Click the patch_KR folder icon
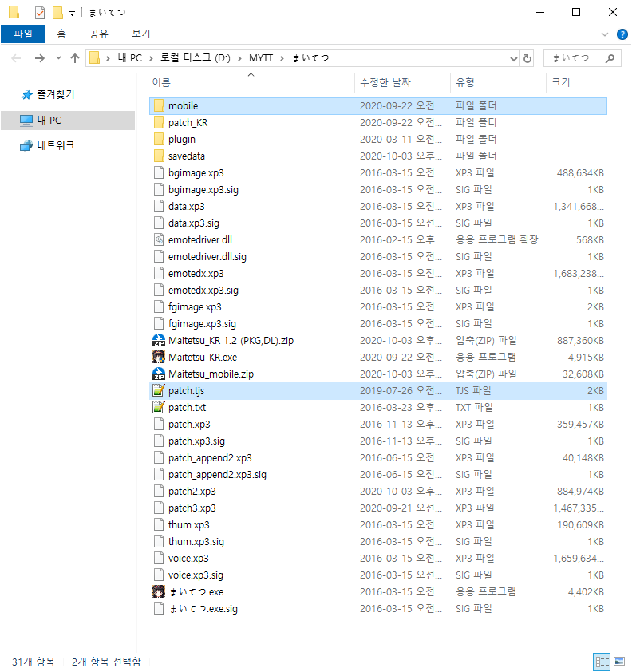This screenshot has width=632, height=672. click(x=159, y=123)
